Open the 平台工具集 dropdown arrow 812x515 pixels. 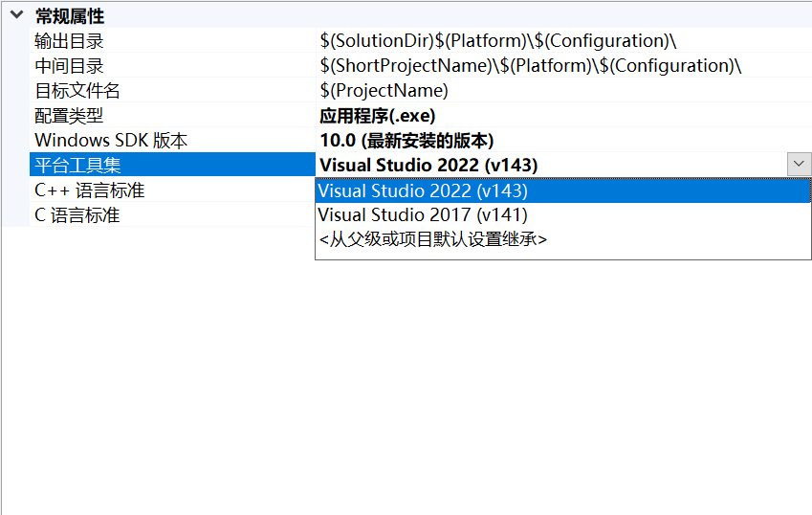(799, 165)
